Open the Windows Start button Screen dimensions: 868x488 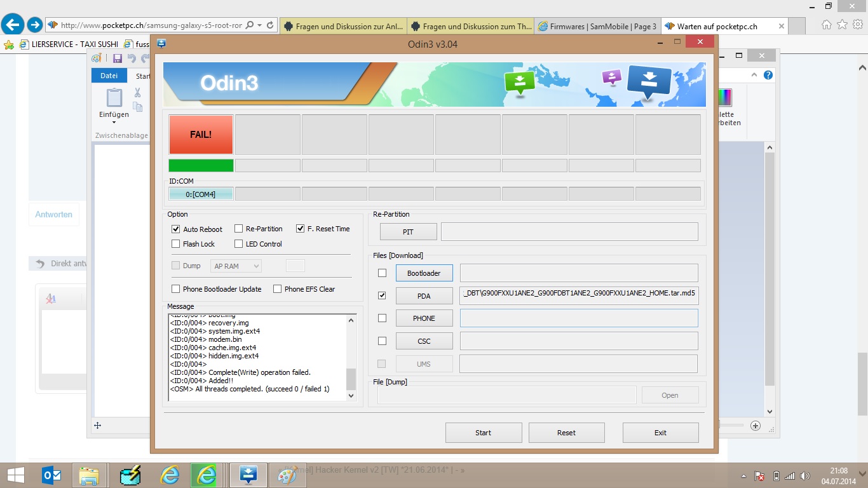(x=15, y=475)
